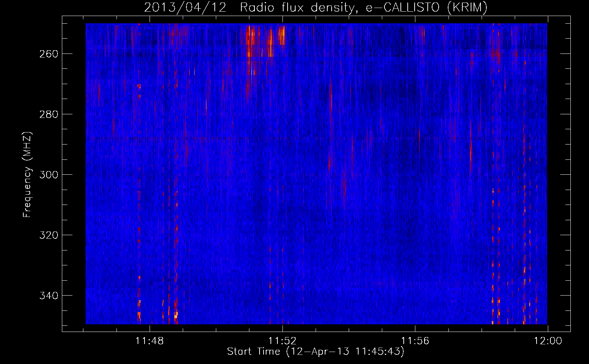Click the 320 frequency tick label

click(48, 235)
